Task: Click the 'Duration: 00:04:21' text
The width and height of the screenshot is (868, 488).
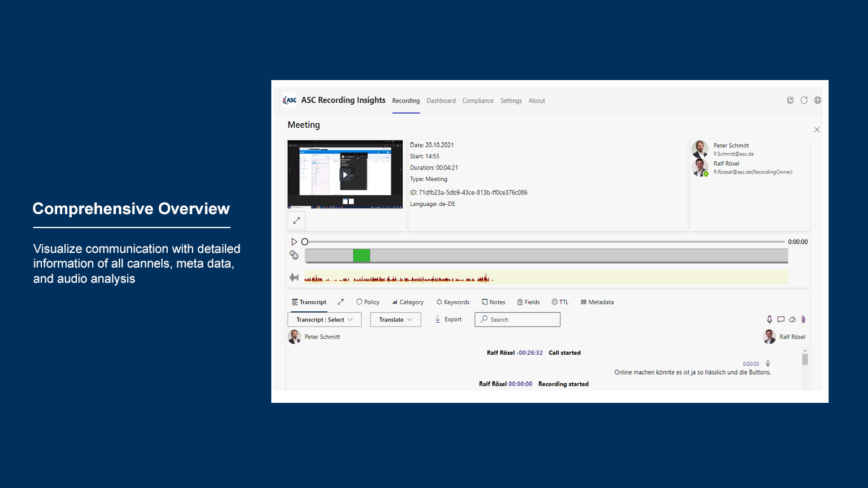Action: tap(434, 168)
